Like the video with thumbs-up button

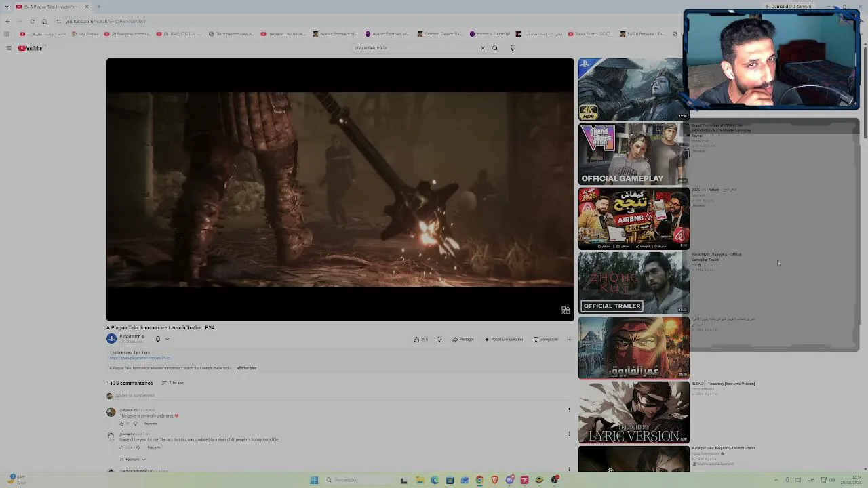pos(420,339)
